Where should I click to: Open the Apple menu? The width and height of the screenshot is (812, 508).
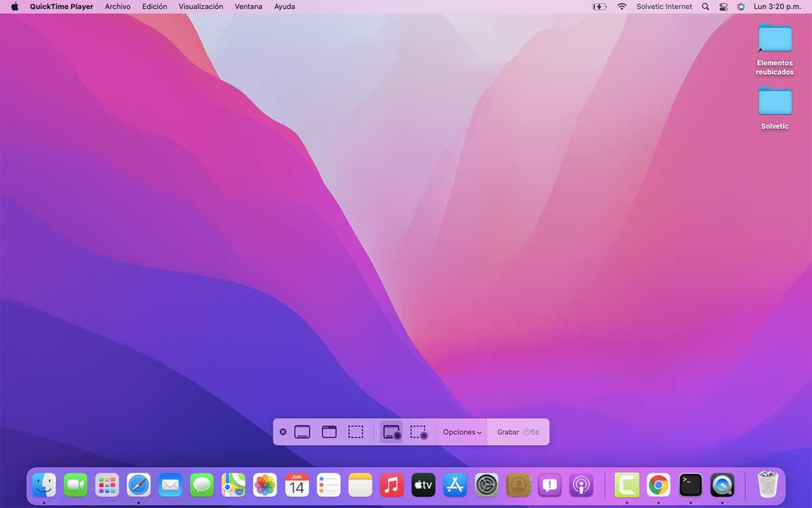(15, 7)
